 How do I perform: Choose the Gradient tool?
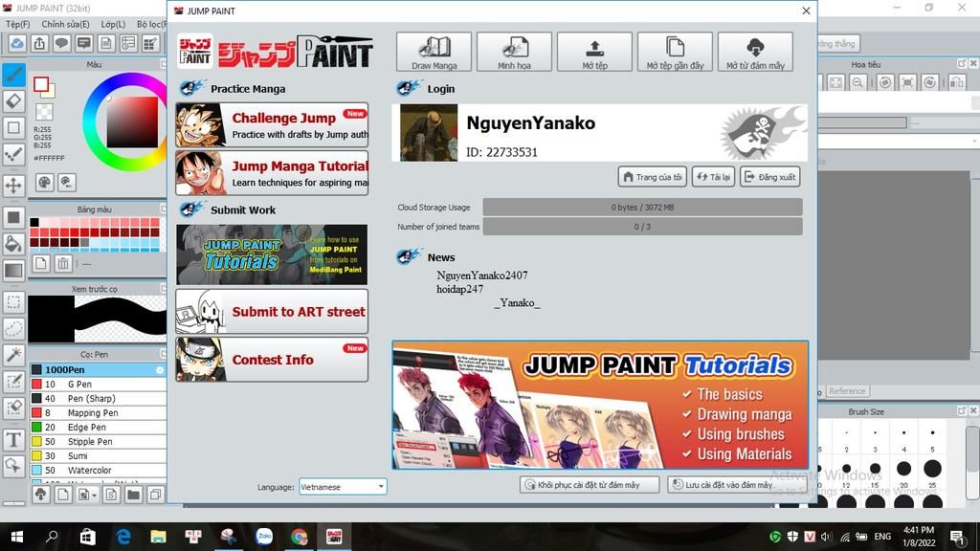pyautogui.click(x=13, y=271)
